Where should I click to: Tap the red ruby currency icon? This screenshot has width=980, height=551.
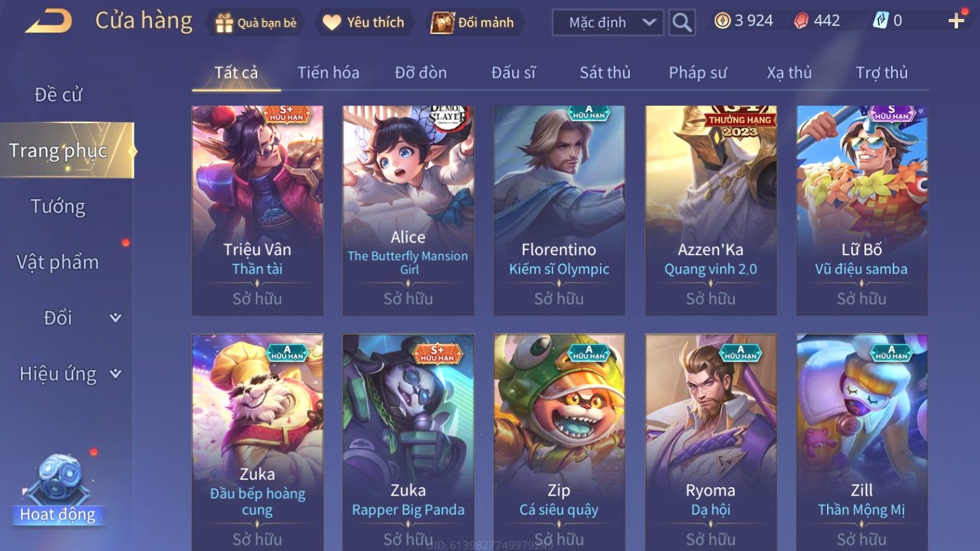(801, 21)
